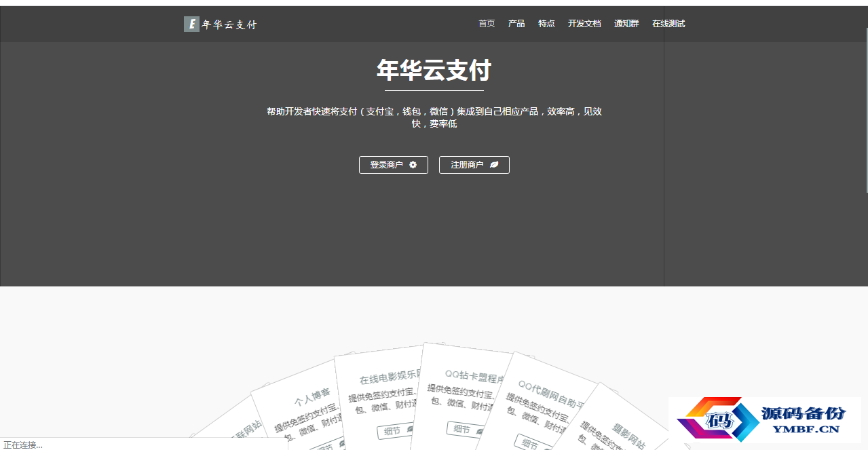
Task: Select 特点 in the top navigation
Action: coord(546,24)
